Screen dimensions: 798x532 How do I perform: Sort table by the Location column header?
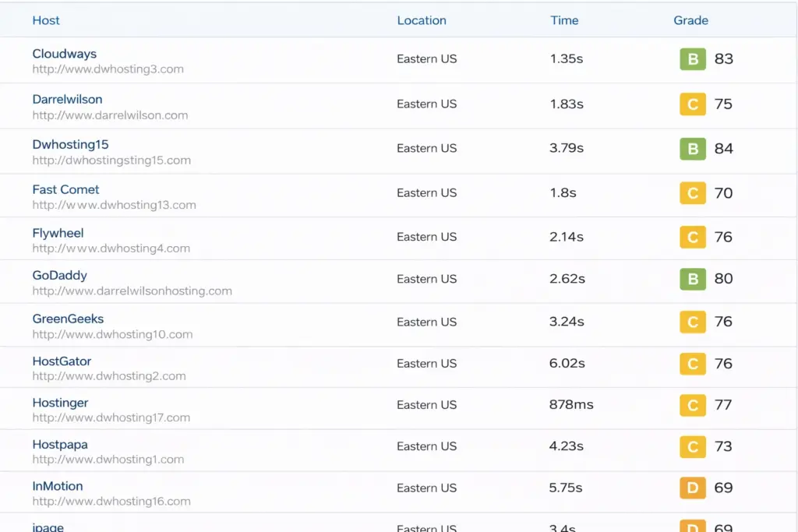click(x=422, y=20)
